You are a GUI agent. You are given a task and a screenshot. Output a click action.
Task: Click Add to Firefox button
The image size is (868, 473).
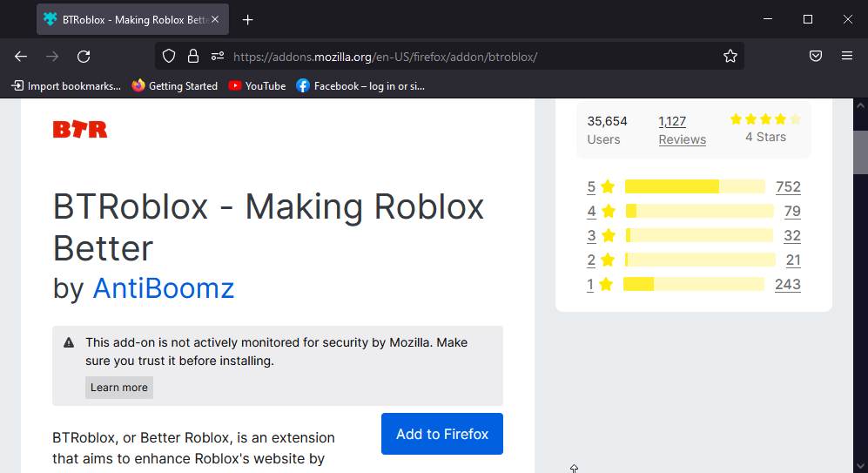click(442, 434)
